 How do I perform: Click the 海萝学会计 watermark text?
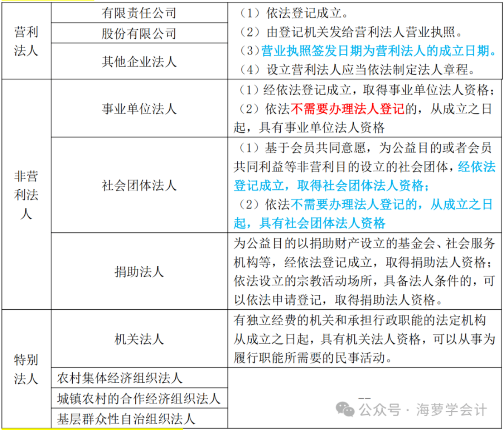coord(451,410)
